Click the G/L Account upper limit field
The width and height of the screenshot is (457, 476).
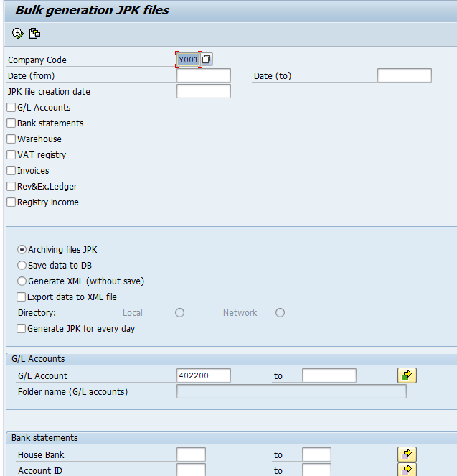[329, 375]
